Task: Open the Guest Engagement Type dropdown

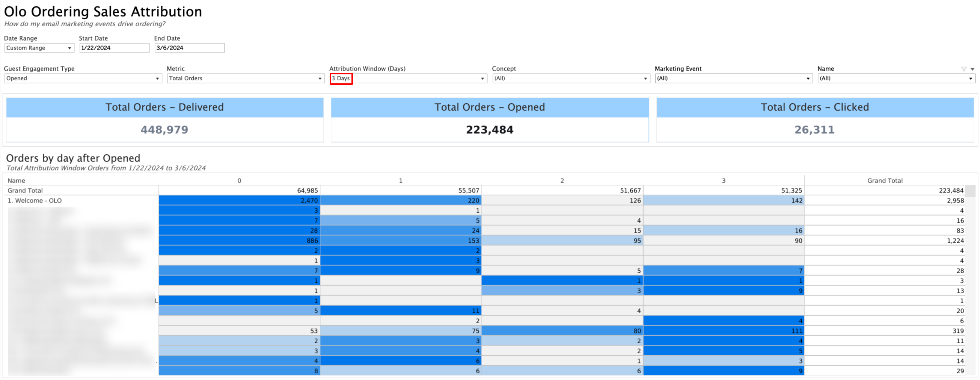Action: [x=83, y=78]
